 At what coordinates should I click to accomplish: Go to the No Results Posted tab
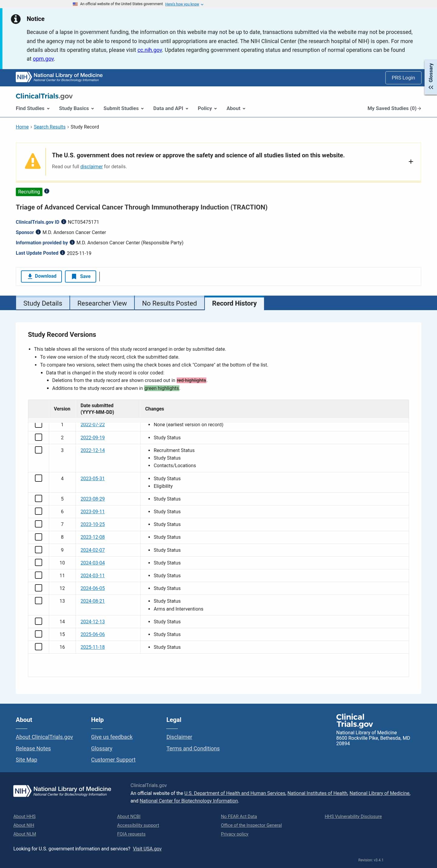coord(169,303)
